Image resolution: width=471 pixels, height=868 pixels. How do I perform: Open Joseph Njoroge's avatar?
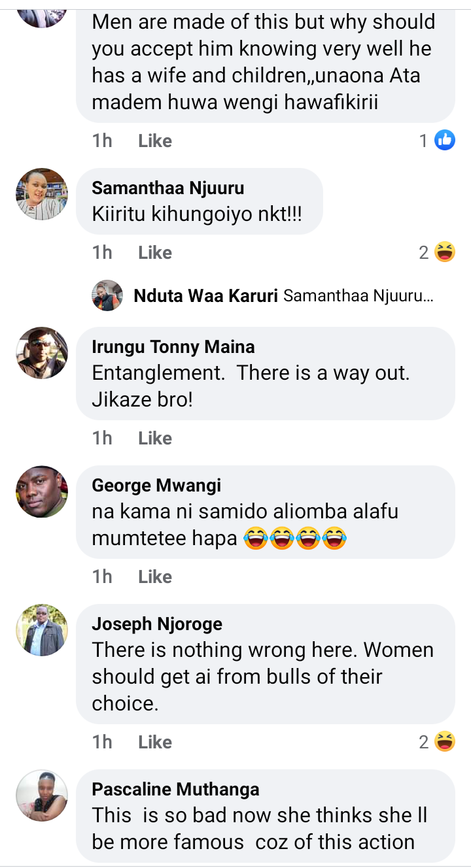click(x=42, y=630)
